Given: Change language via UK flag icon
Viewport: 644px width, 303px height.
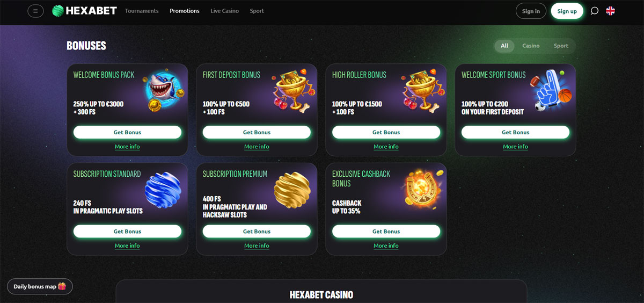Looking at the screenshot, I should tap(610, 11).
